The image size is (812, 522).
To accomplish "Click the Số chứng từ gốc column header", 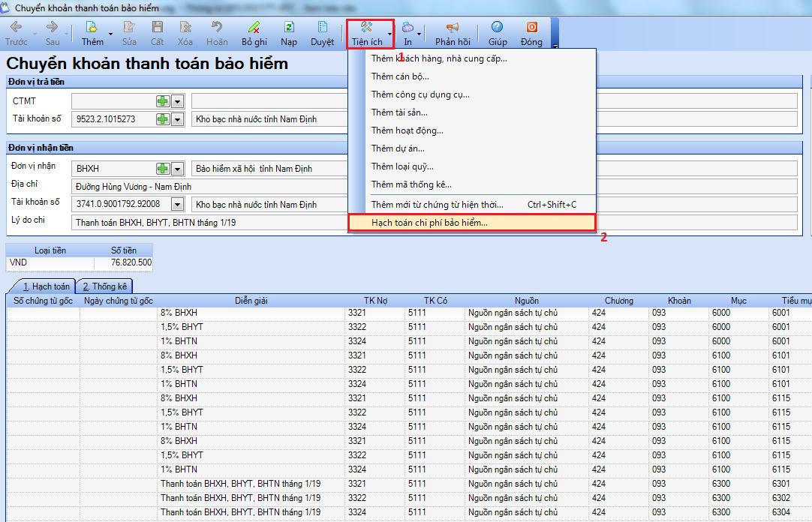I will (43, 301).
